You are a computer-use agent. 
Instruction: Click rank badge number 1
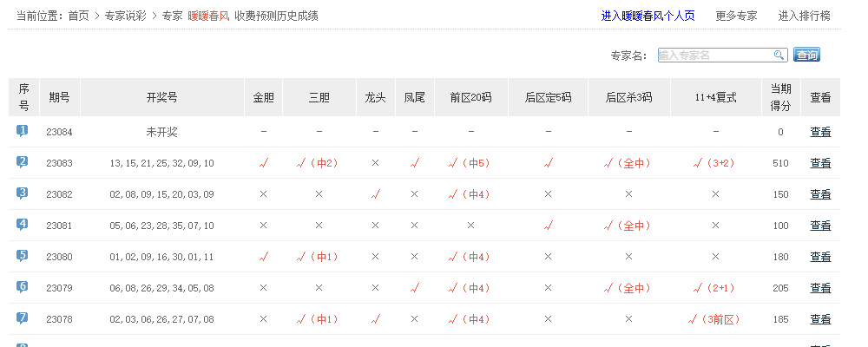pyautogui.click(x=23, y=131)
